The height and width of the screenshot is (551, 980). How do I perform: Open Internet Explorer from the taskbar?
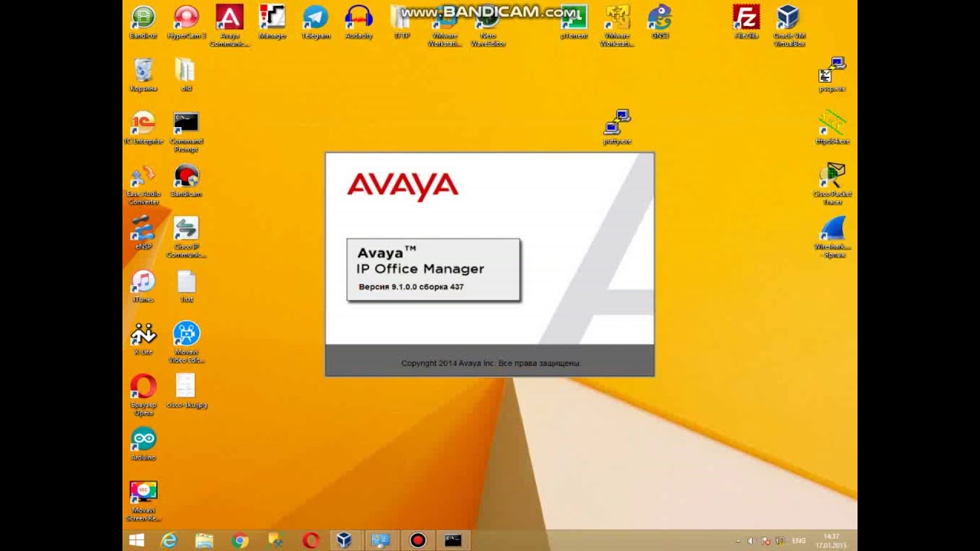coord(168,540)
